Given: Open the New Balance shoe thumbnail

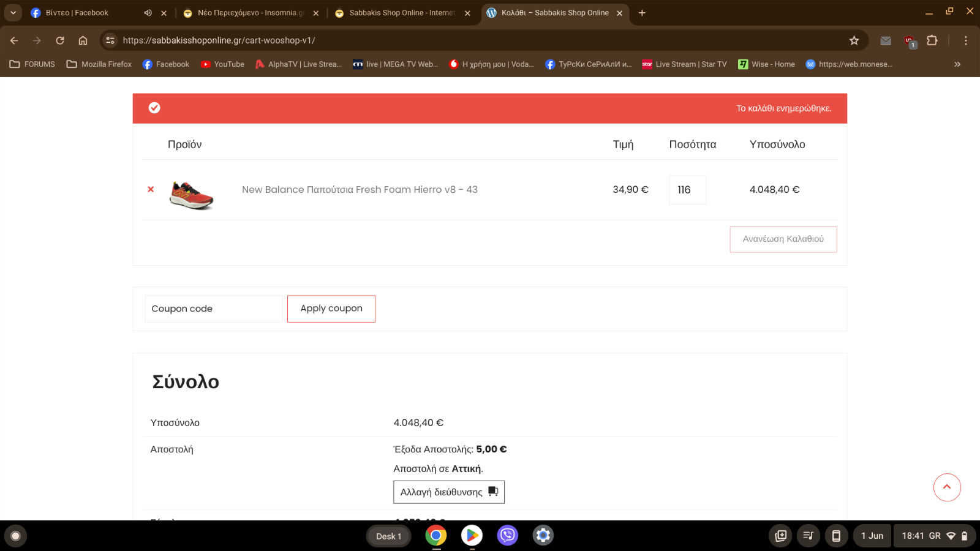Looking at the screenshot, I should (192, 195).
